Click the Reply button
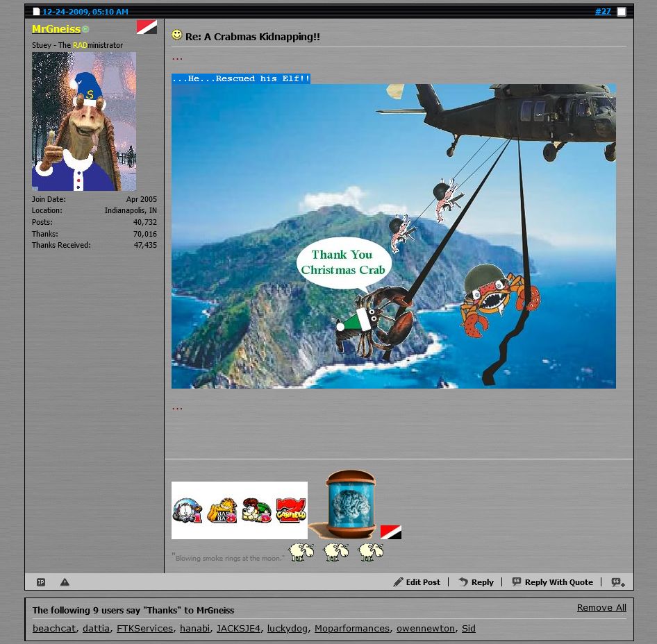Viewport: 657px width, 644px height. tap(476, 582)
